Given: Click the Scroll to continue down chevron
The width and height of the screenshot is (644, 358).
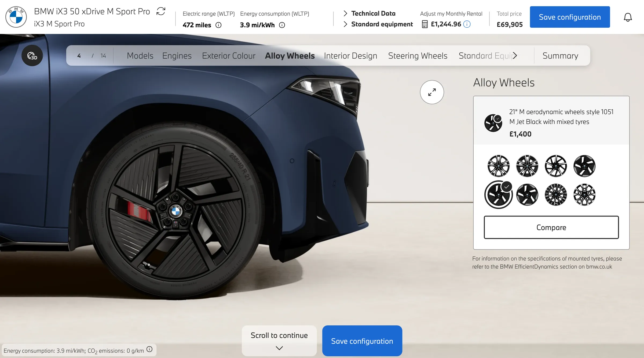Looking at the screenshot, I should tap(279, 348).
